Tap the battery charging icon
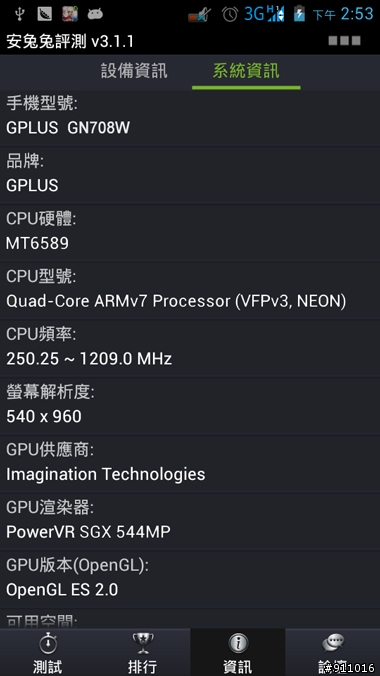This screenshot has height=676, width=380. (x=299, y=14)
